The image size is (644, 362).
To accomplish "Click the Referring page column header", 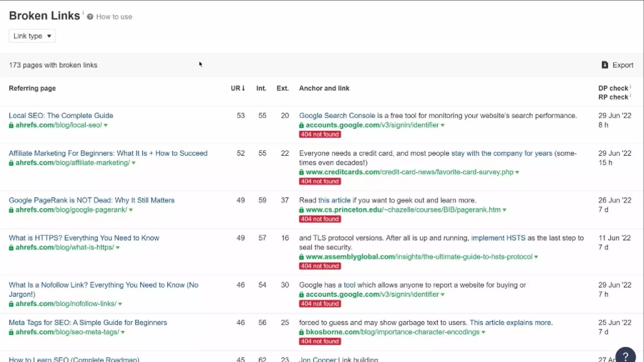I will click(x=33, y=88).
